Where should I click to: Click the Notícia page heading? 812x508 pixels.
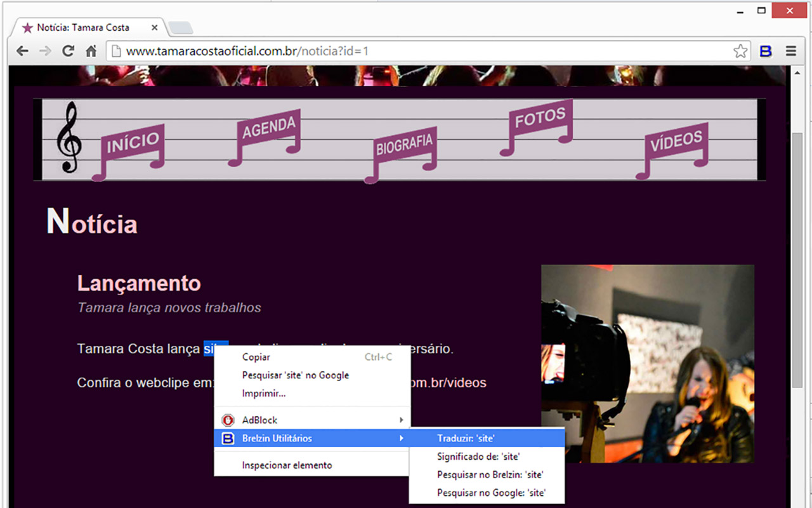click(x=92, y=222)
